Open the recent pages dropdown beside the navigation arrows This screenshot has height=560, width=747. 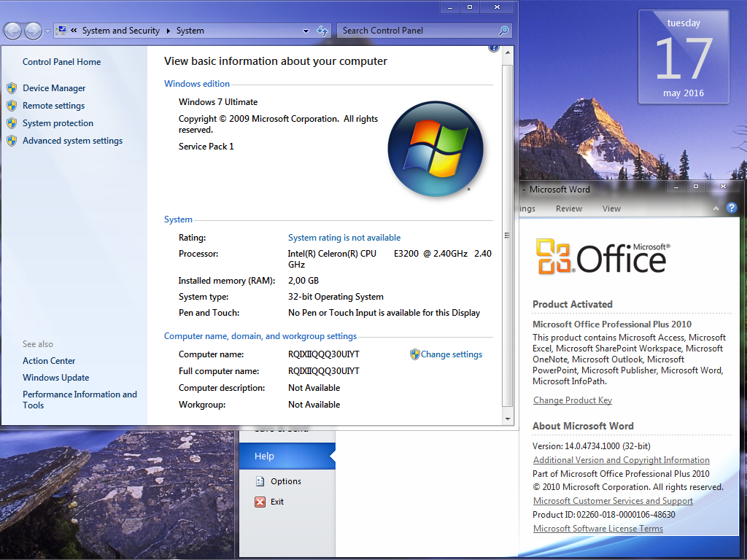47,31
